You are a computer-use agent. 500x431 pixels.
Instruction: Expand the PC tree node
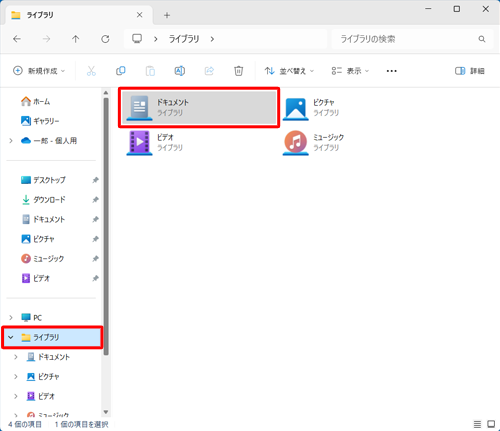click(11, 317)
